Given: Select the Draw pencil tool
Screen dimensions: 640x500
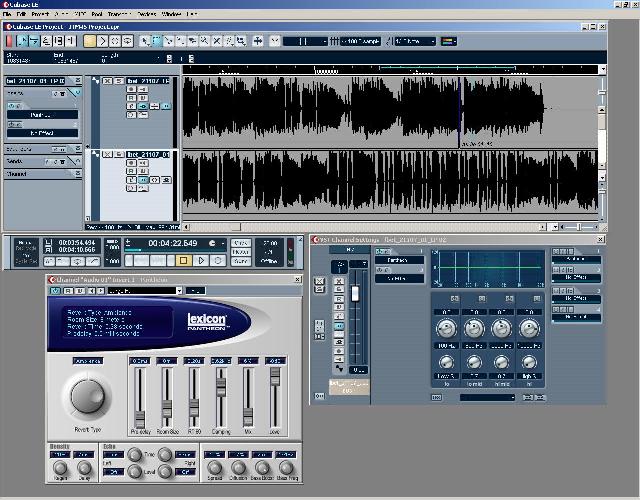Looking at the screenshot, I should point(229,41).
